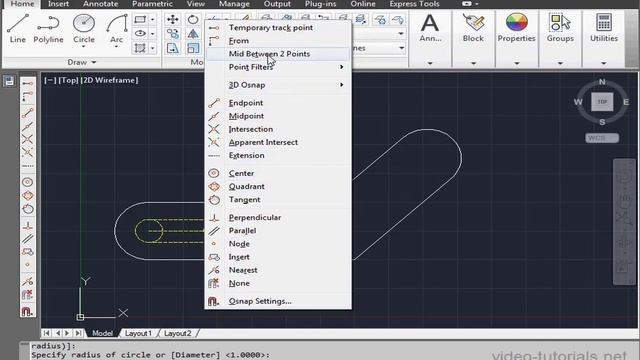Screen dimensions: 640x360
Task: Click Snap to Intersection in left toolbar
Action: 27,139
